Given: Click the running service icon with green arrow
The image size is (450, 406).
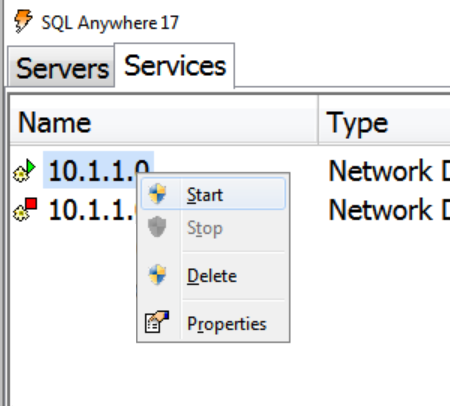Looking at the screenshot, I should (x=24, y=171).
